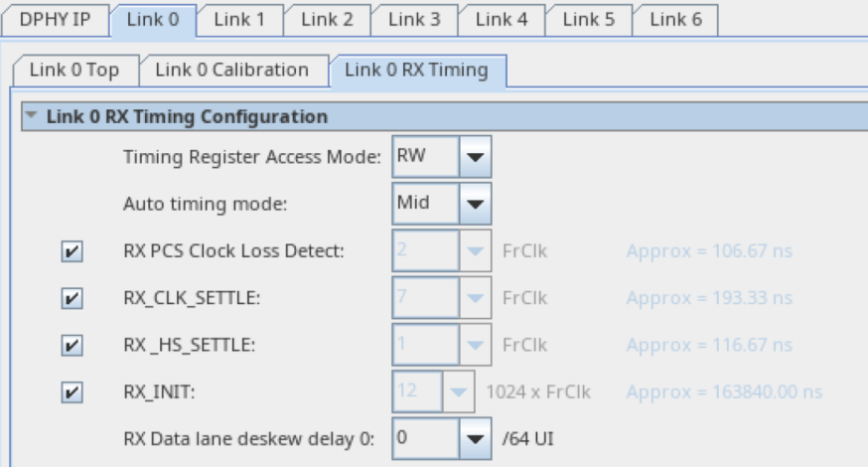Switch to the DPHY IP tab
868x467 pixels.
pos(56,19)
